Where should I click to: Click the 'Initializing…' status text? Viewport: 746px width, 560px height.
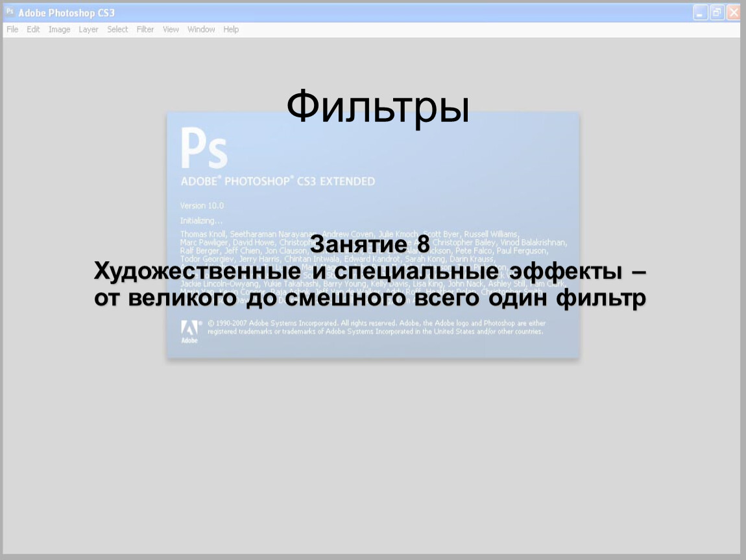(201, 220)
